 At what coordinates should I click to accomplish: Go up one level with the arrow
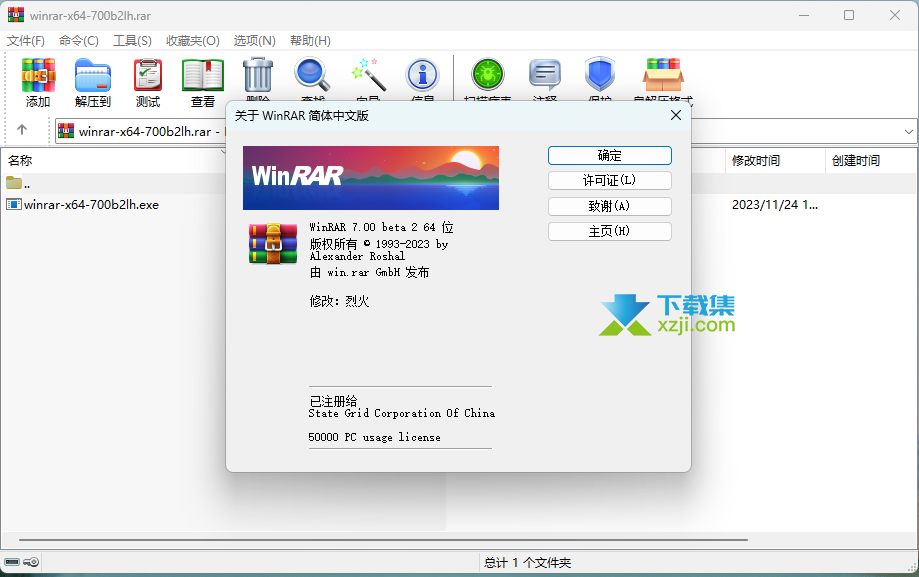tap(22, 130)
